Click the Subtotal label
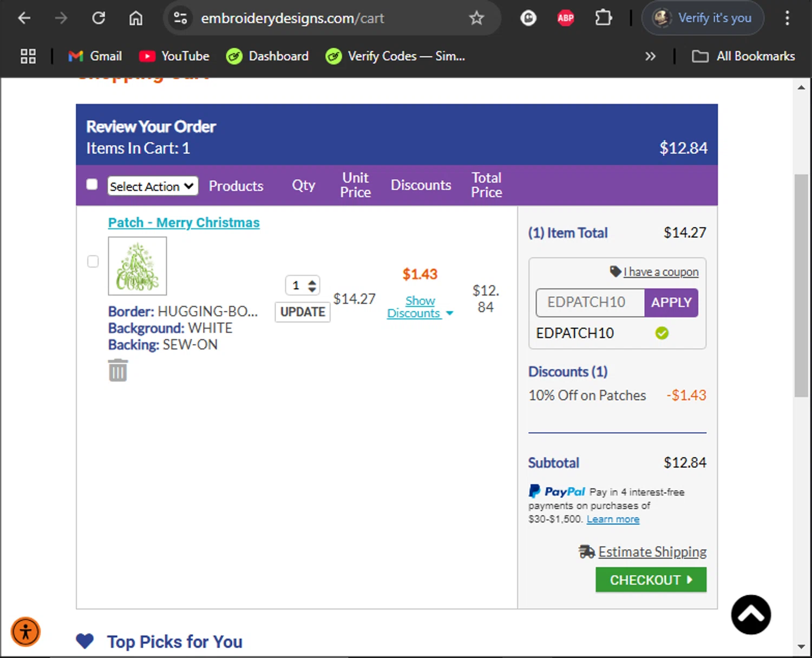This screenshot has height=658, width=812. click(x=554, y=463)
